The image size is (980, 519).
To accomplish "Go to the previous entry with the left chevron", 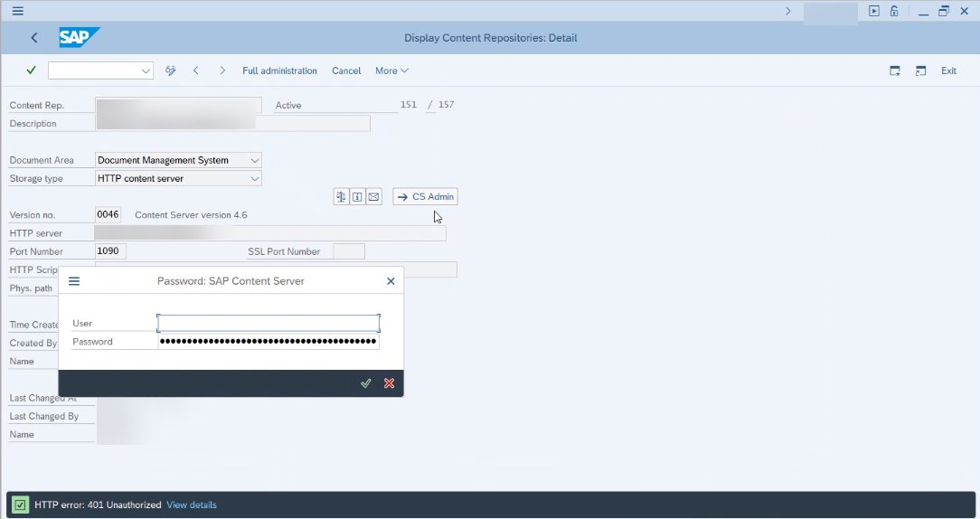I will pyautogui.click(x=195, y=71).
